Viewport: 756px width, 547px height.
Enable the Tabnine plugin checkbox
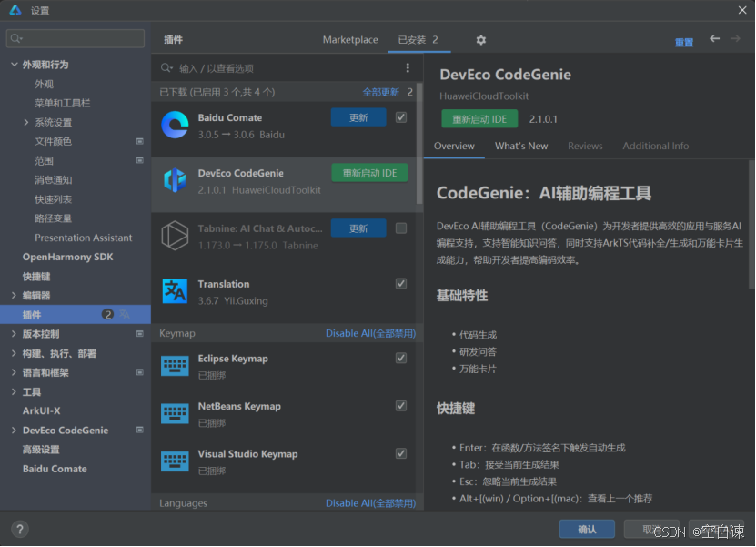[400, 228]
